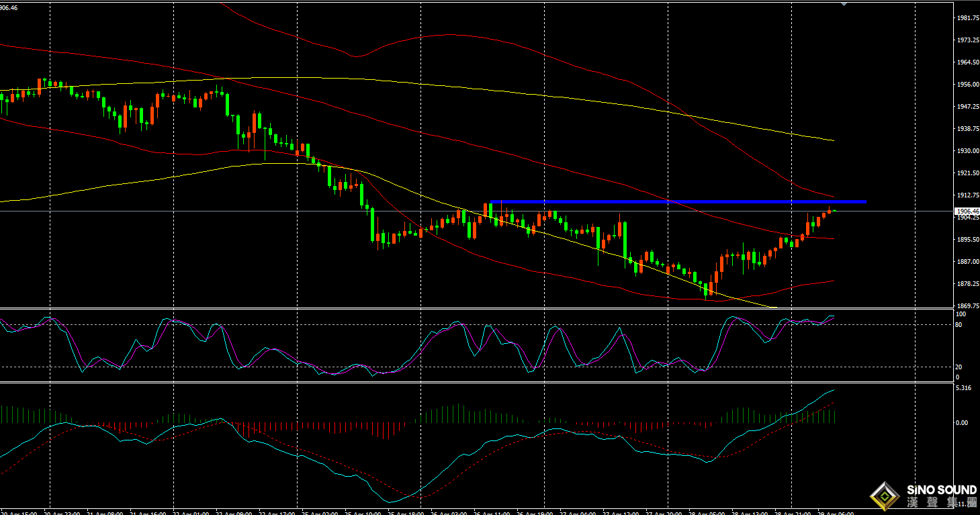Viewport: 980px width, 515px height.
Task: Select the blue horizontal resistance line
Action: tap(678, 201)
